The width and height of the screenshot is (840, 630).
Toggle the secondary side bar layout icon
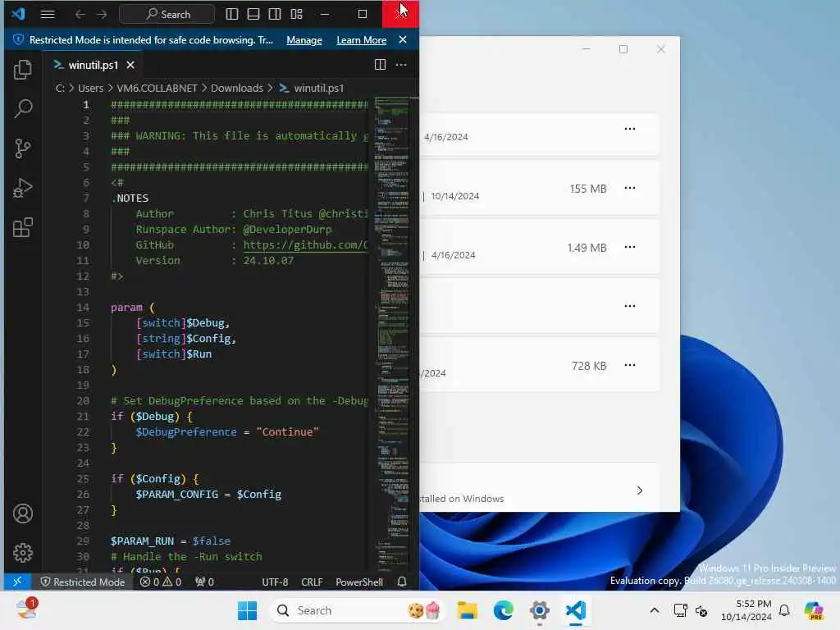[275, 14]
